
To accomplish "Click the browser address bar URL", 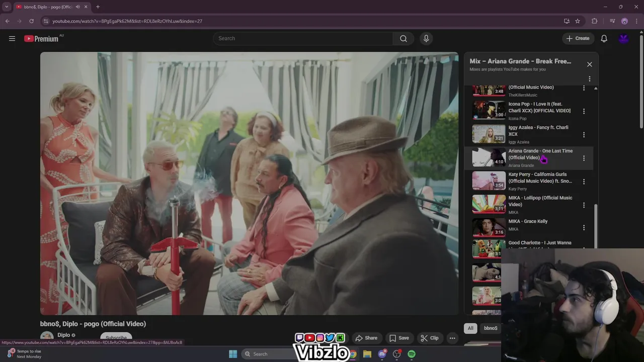I will (127, 21).
